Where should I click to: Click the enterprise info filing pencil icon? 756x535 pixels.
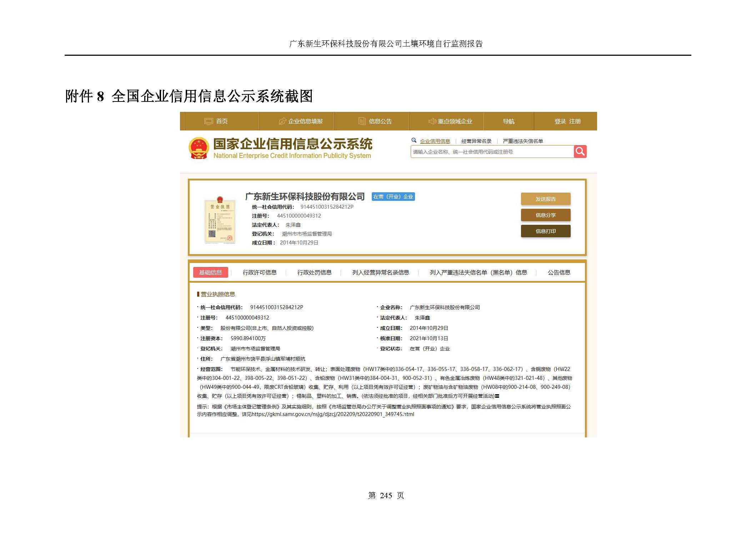282,122
